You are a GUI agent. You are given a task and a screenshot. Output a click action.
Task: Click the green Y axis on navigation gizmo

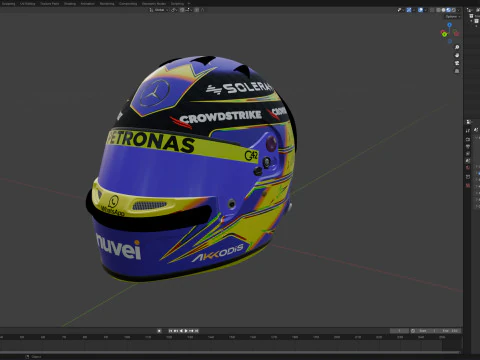[x=444, y=34]
